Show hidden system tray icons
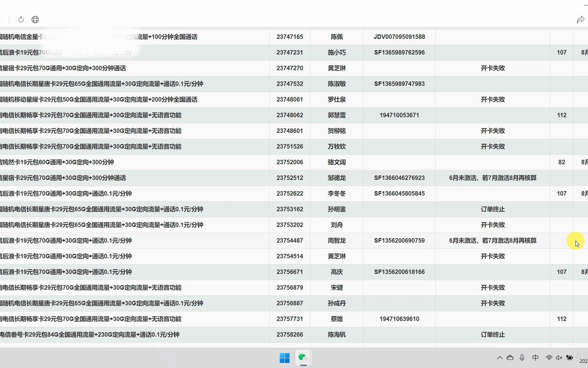 pyautogui.click(x=500, y=358)
